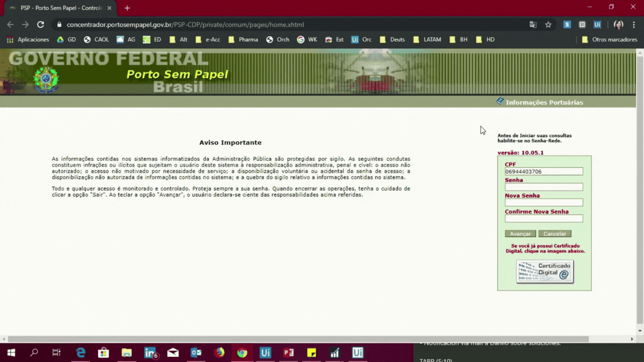
Task: Open the Orch bookmark
Action: tap(278, 39)
